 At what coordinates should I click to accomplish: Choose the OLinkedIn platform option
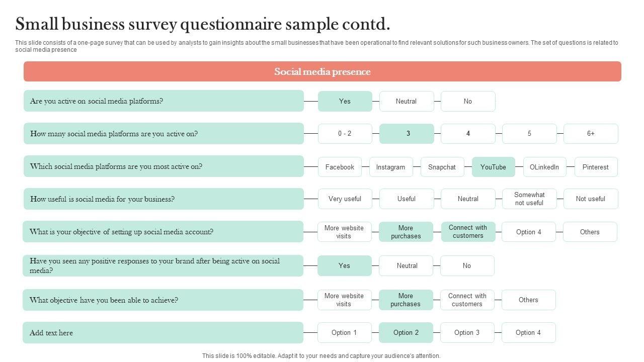coord(544,167)
